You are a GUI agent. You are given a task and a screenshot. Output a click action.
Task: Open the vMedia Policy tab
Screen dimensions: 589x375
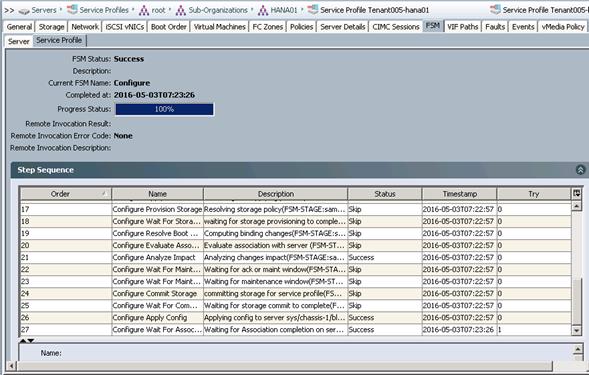coord(563,27)
